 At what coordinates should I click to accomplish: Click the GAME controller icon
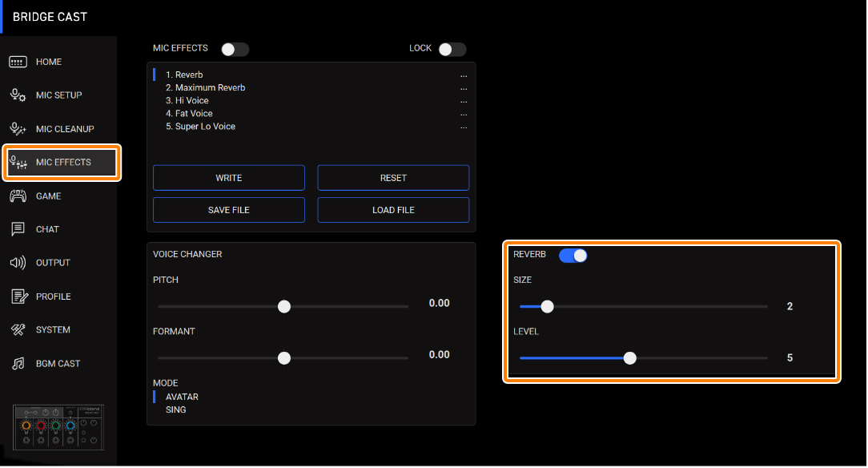coord(18,196)
